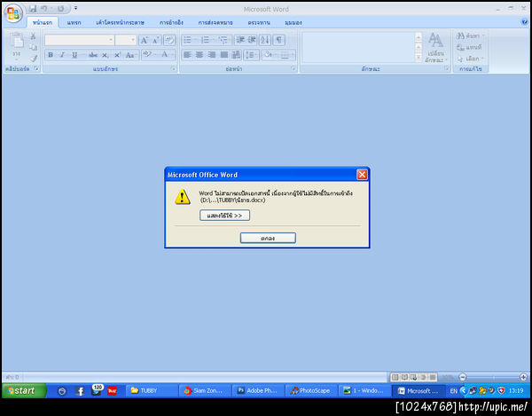Click the Shrink Font icon
The image size is (532, 416).
click(156, 41)
